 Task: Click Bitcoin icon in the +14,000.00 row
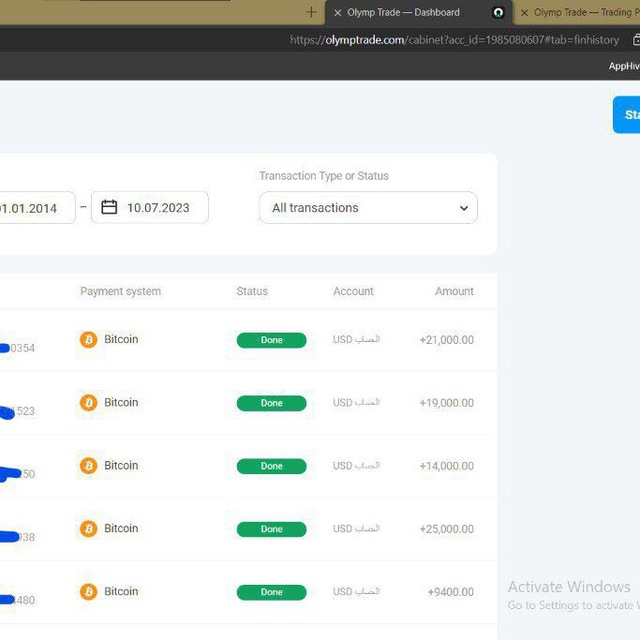[x=89, y=466]
